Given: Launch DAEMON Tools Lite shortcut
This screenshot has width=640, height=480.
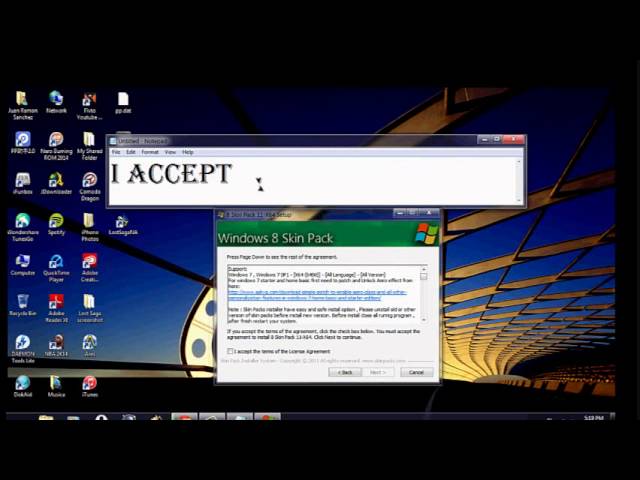Looking at the screenshot, I should (x=22, y=349).
